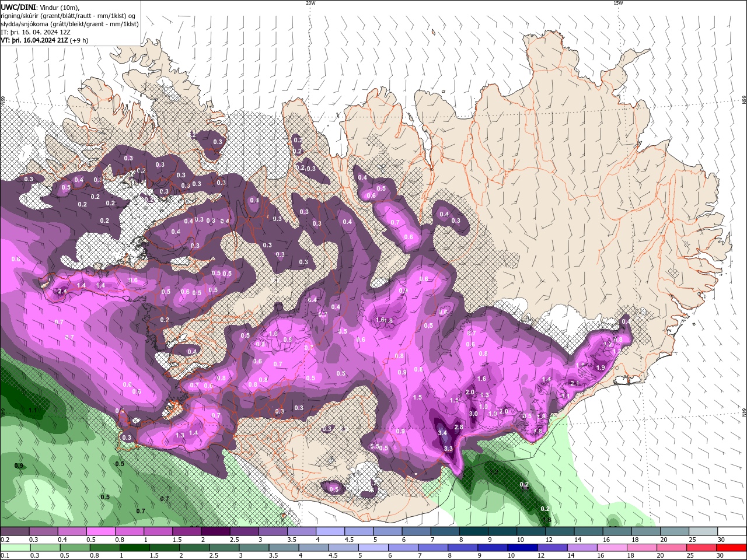
Task: Click the palest green rain swatch between 0.1 and 0.3
Action: point(15,548)
